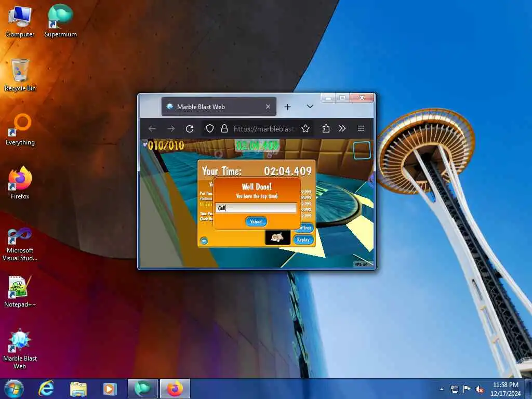The image size is (532, 399).
Task: Click the Firefox forward arrow
Action: click(x=171, y=129)
